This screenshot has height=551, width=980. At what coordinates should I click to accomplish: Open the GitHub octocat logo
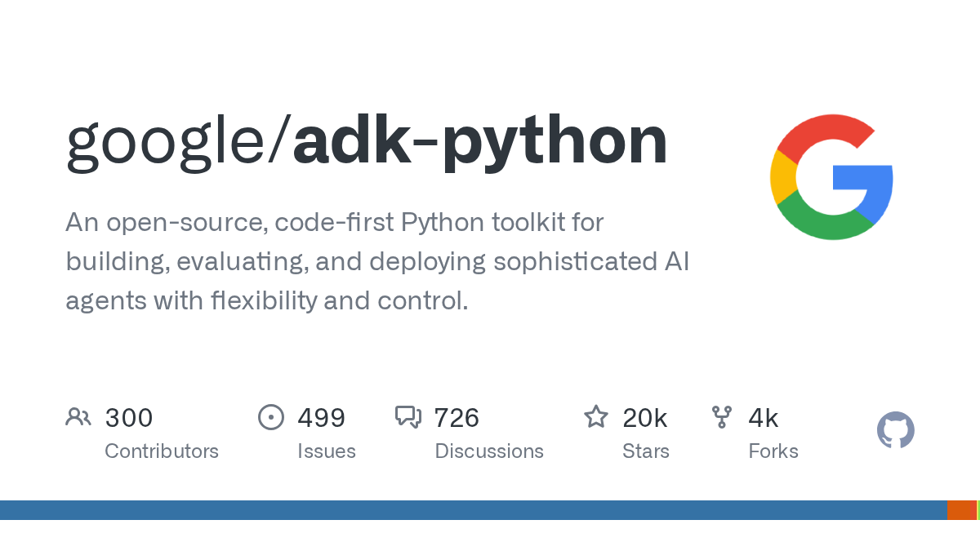[x=896, y=430]
